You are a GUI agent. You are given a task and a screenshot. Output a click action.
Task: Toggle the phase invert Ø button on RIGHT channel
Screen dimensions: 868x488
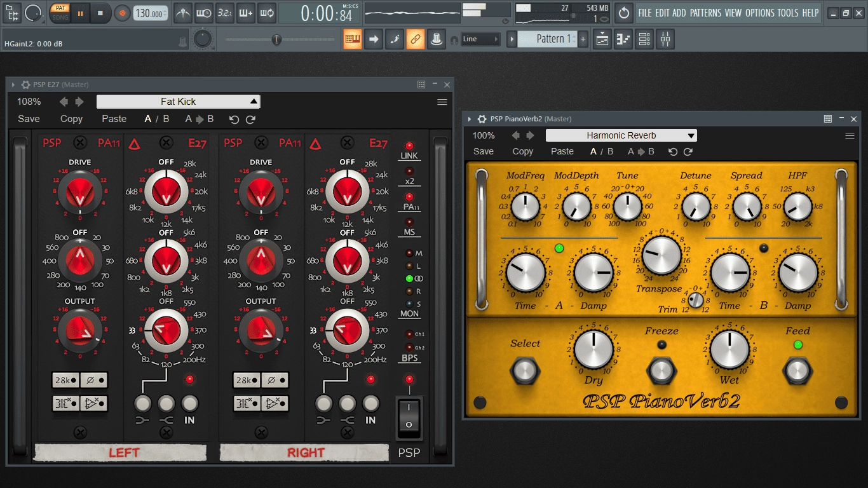(274, 380)
